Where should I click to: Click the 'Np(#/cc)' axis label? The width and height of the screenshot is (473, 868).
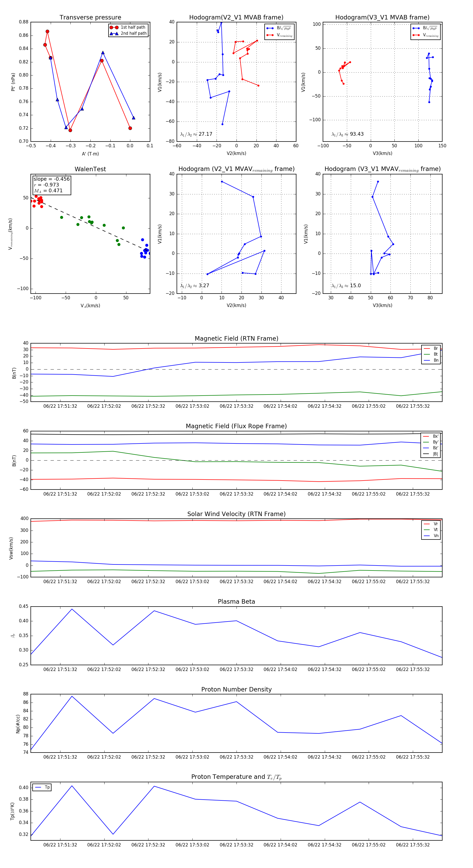[x=18, y=724]
